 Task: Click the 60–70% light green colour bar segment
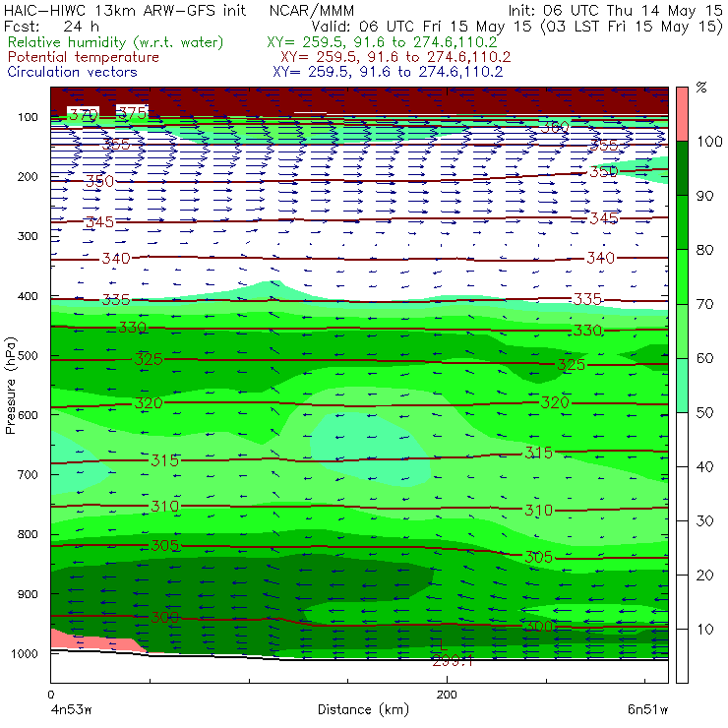682,331
